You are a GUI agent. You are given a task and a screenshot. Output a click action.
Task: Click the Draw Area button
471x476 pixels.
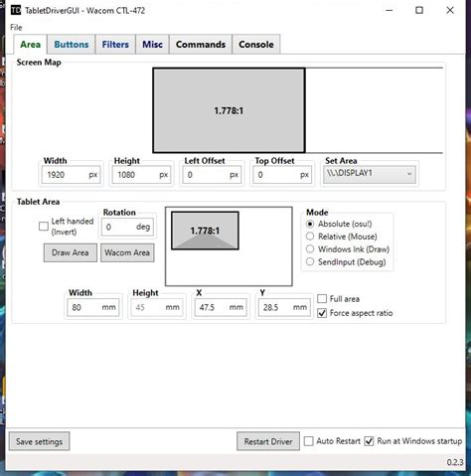(71, 252)
